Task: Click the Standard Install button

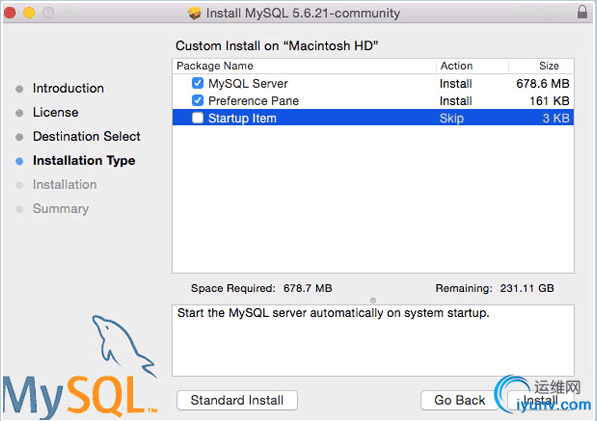Action: click(x=237, y=400)
